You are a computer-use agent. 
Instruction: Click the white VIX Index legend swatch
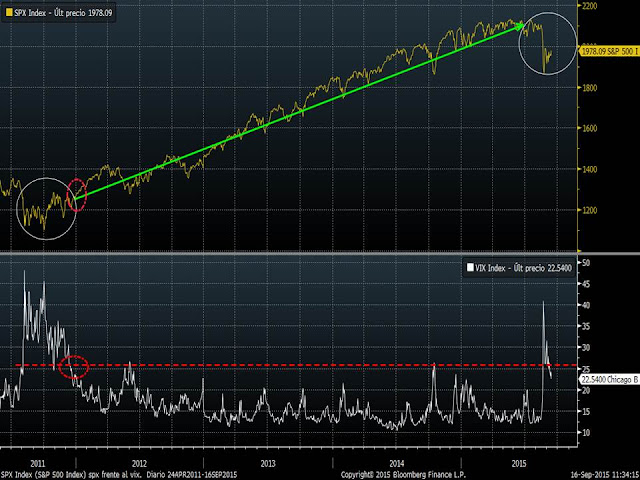point(470,267)
